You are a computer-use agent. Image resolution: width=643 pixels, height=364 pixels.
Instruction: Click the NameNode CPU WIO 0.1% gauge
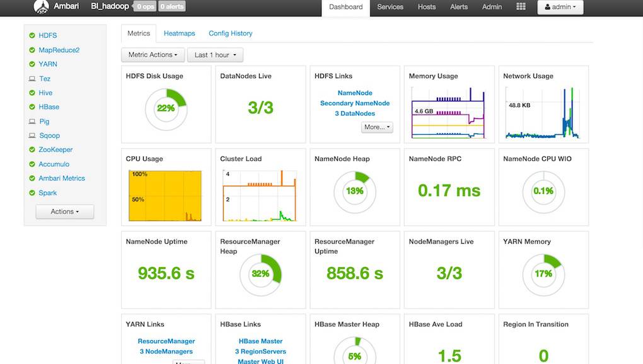pyautogui.click(x=543, y=192)
